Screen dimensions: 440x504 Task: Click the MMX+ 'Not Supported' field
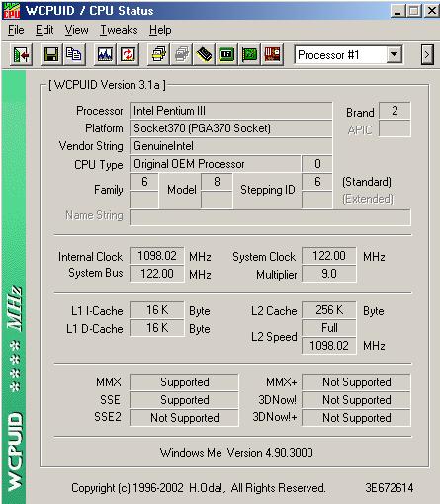[x=356, y=382]
